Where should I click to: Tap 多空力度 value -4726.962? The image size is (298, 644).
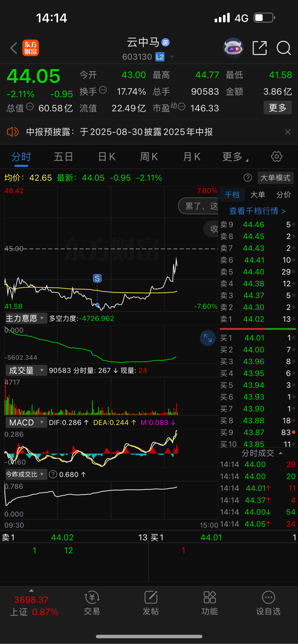[x=96, y=319]
